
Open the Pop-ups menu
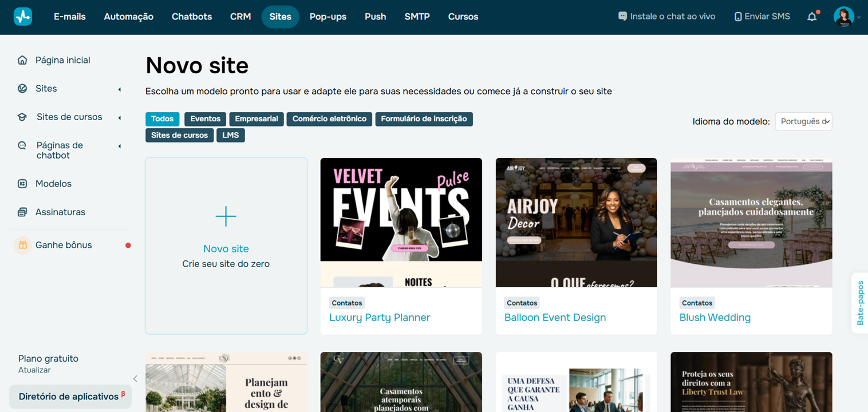click(328, 17)
